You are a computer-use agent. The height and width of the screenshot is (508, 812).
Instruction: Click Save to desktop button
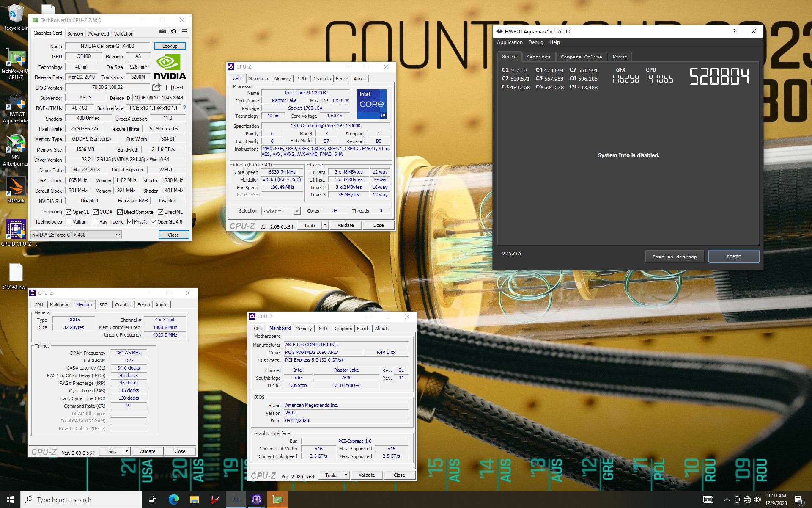[x=675, y=257]
